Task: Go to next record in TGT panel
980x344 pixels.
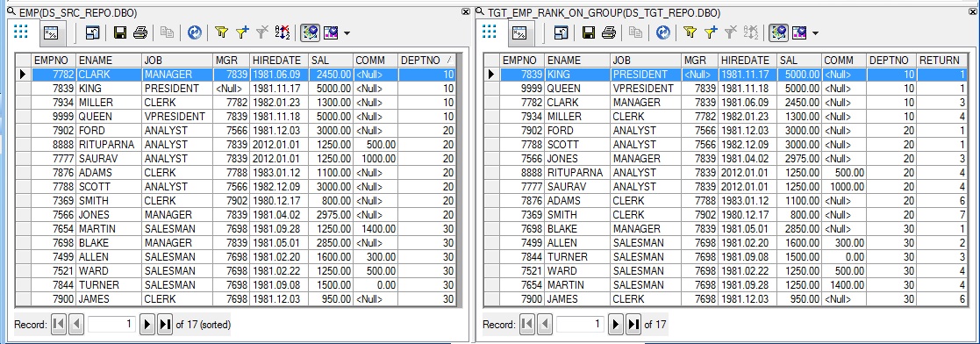Action: click(x=616, y=325)
